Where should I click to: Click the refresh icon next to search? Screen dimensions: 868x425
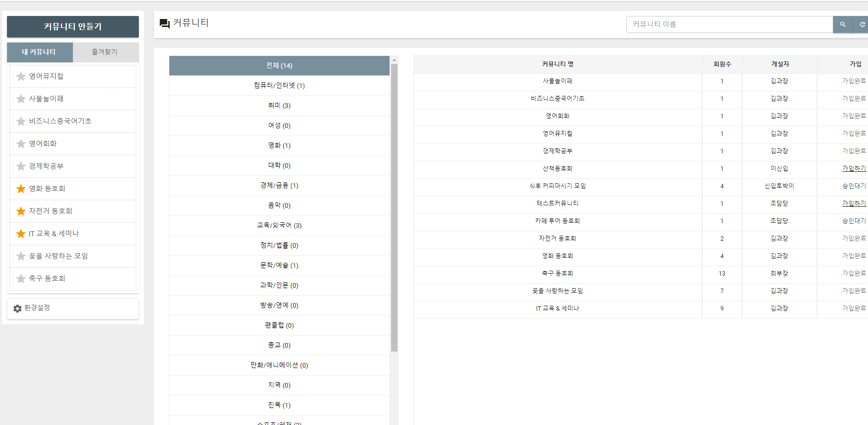(862, 24)
